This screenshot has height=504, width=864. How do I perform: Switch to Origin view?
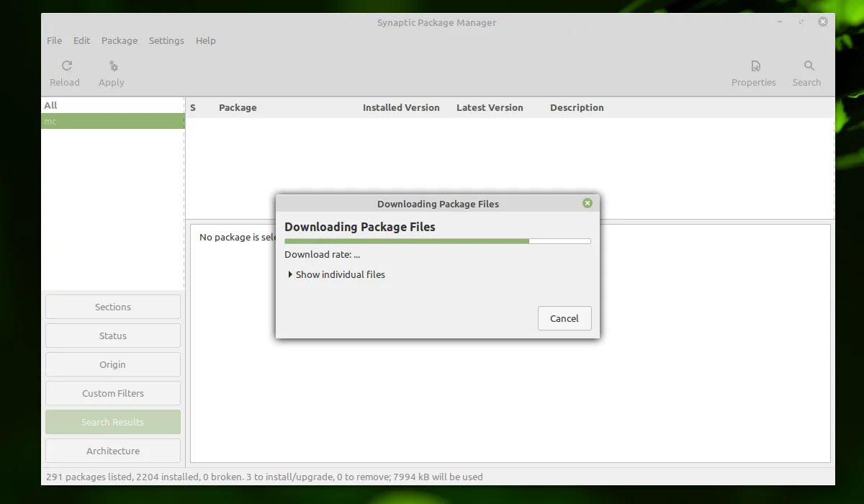point(113,364)
